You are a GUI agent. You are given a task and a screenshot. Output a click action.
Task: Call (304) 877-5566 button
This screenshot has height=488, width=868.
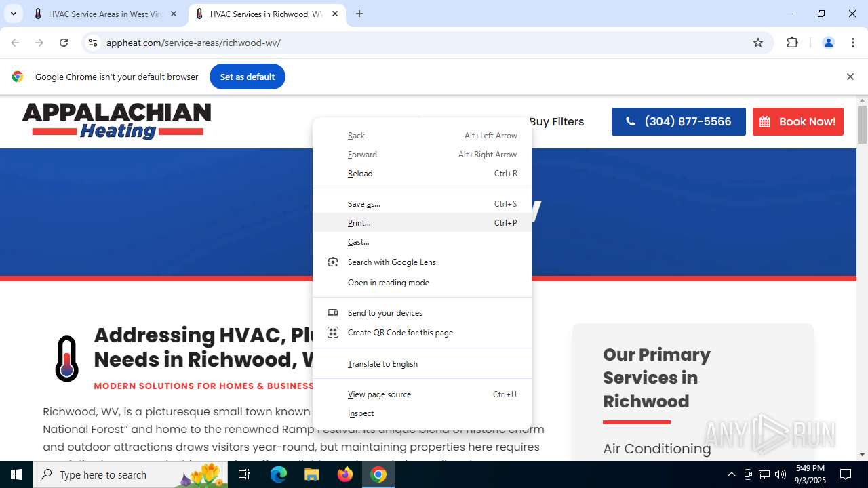[679, 121]
